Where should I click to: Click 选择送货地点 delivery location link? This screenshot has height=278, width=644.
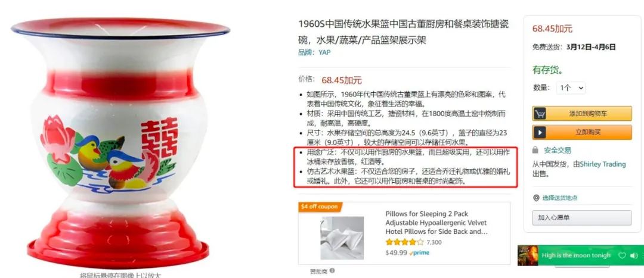[x=560, y=198]
